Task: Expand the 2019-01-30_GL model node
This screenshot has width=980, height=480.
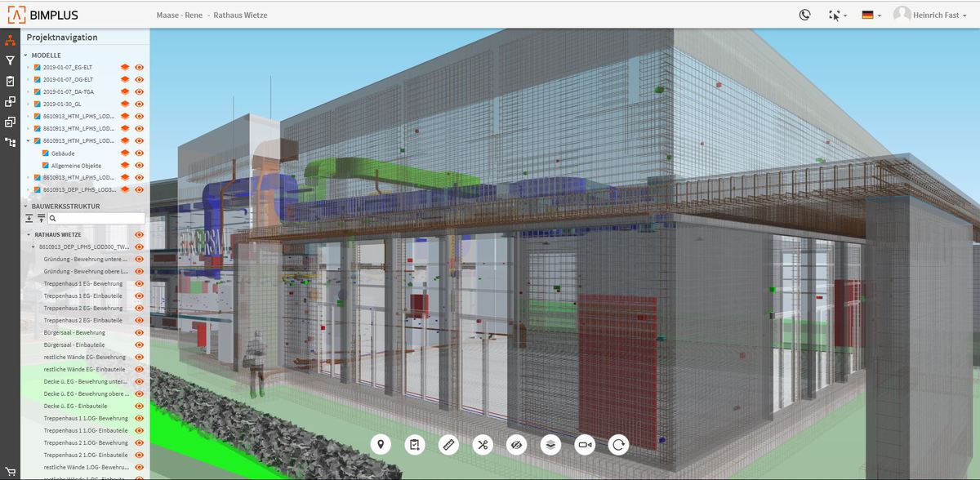Action: [x=28, y=104]
